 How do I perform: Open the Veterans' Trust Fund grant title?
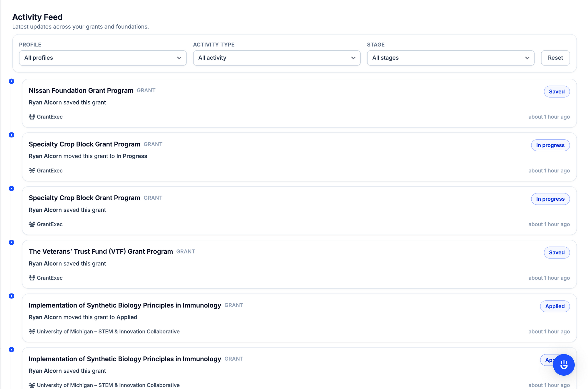(x=101, y=251)
